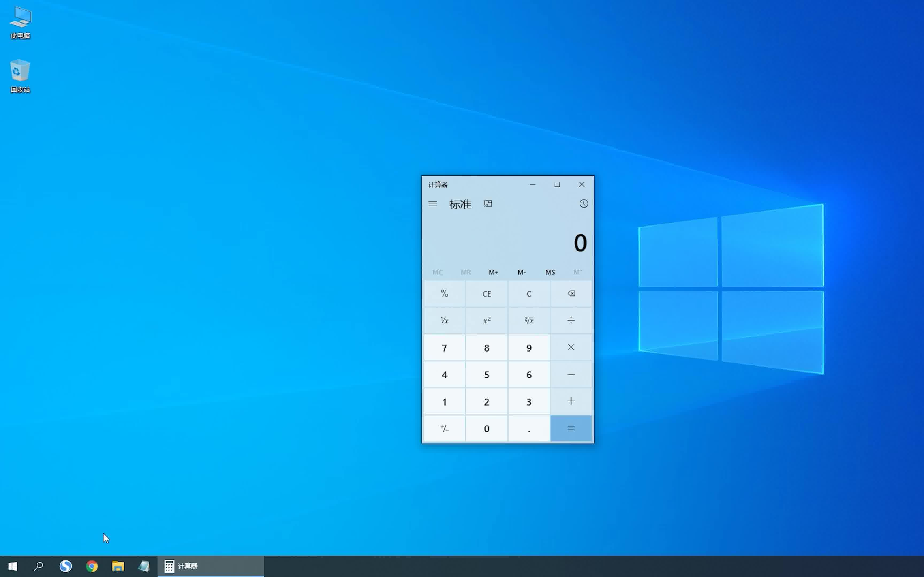The image size is (924, 577).
Task: Click the CE (Clear Entry) button
Action: 486,293
